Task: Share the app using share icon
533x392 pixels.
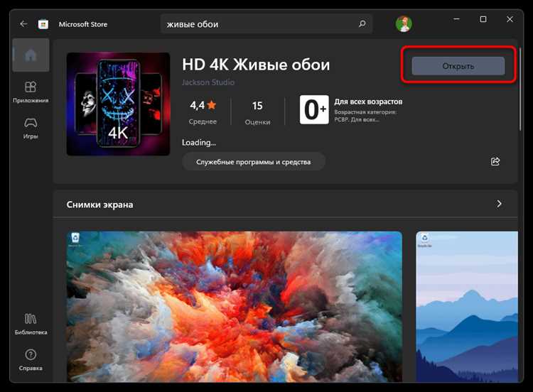Action: coord(495,161)
